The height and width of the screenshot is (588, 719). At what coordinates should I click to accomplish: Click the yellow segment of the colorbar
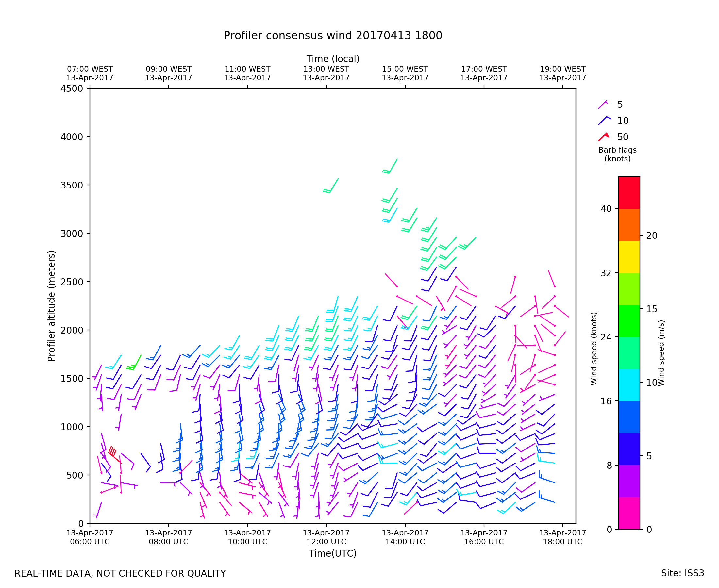pos(629,257)
